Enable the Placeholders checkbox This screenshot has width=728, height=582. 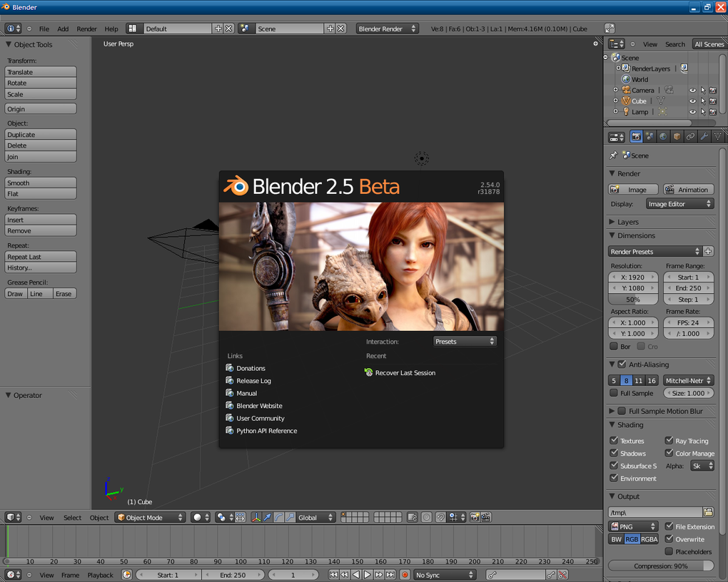[669, 551]
